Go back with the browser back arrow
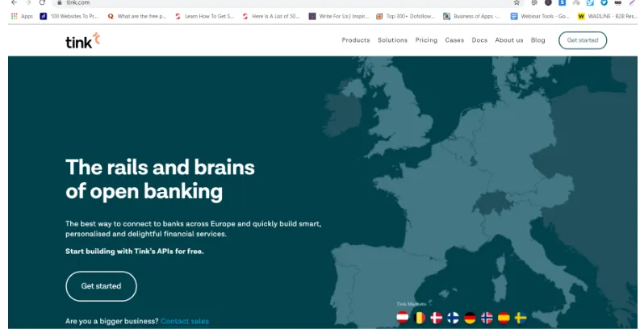Screen dimensions: 644x333 [14, 2]
